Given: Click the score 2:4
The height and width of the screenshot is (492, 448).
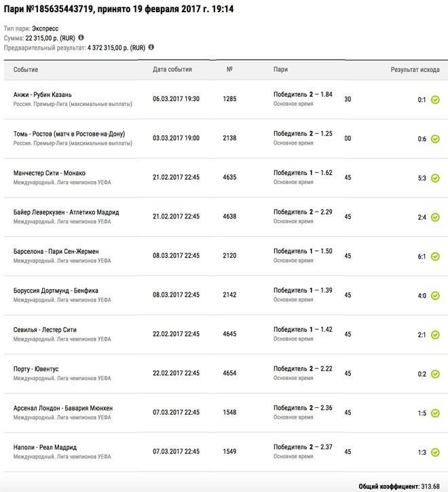Looking at the screenshot, I should pos(422,217).
